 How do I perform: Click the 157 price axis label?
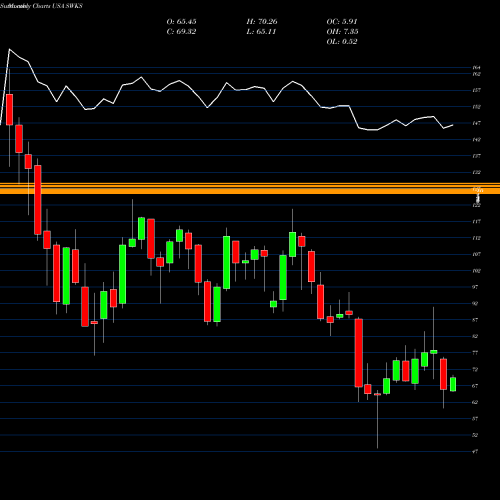pyautogui.click(x=476, y=90)
